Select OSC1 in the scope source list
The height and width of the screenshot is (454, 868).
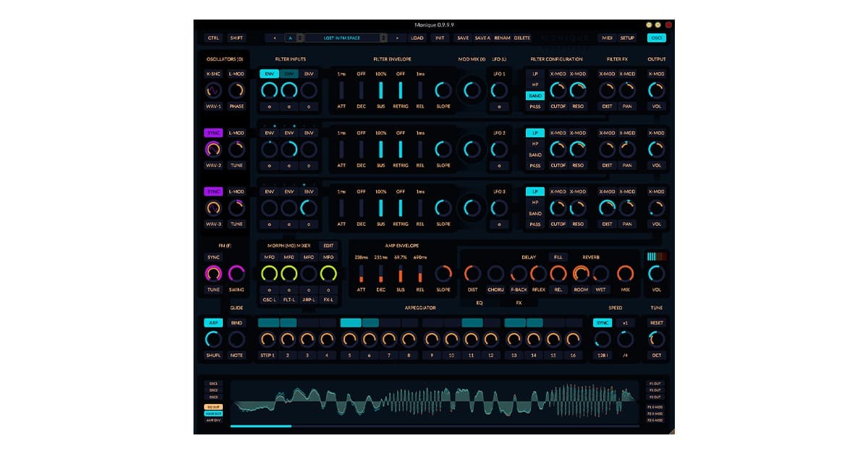pyautogui.click(x=213, y=384)
